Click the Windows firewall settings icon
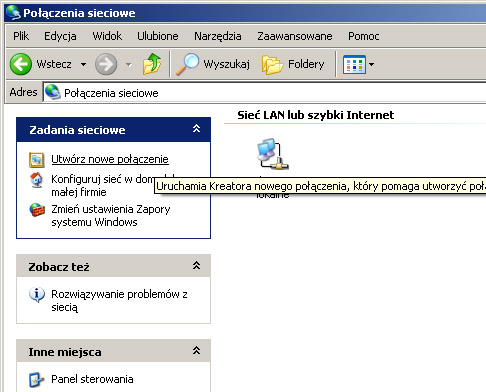The image size is (486, 392). pos(37,210)
